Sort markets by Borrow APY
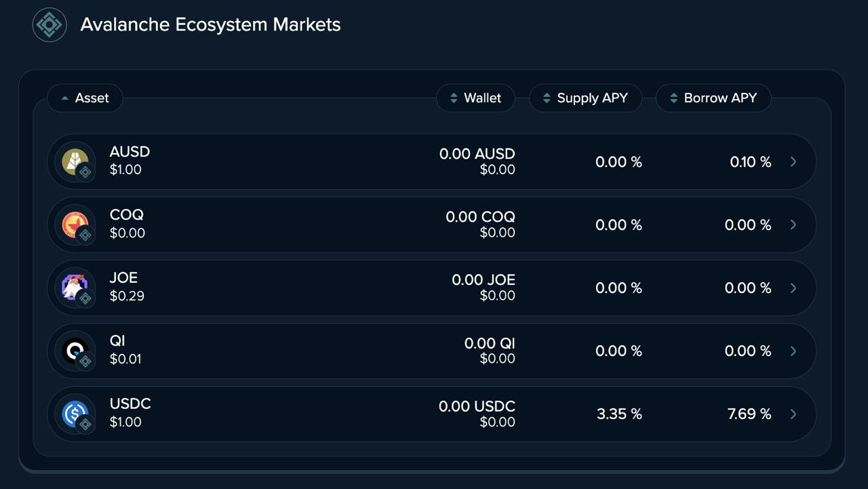868x489 pixels. click(x=713, y=98)
